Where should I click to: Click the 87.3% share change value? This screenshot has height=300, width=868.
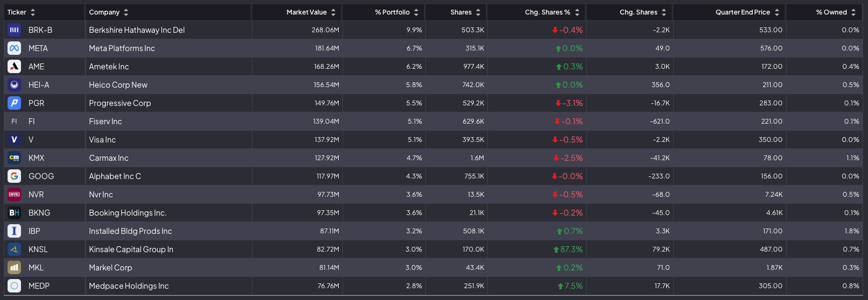click(x=568, y=249)
